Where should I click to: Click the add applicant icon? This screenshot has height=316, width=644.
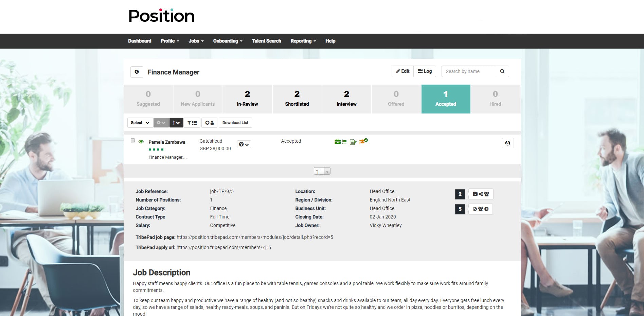point(209,123)
